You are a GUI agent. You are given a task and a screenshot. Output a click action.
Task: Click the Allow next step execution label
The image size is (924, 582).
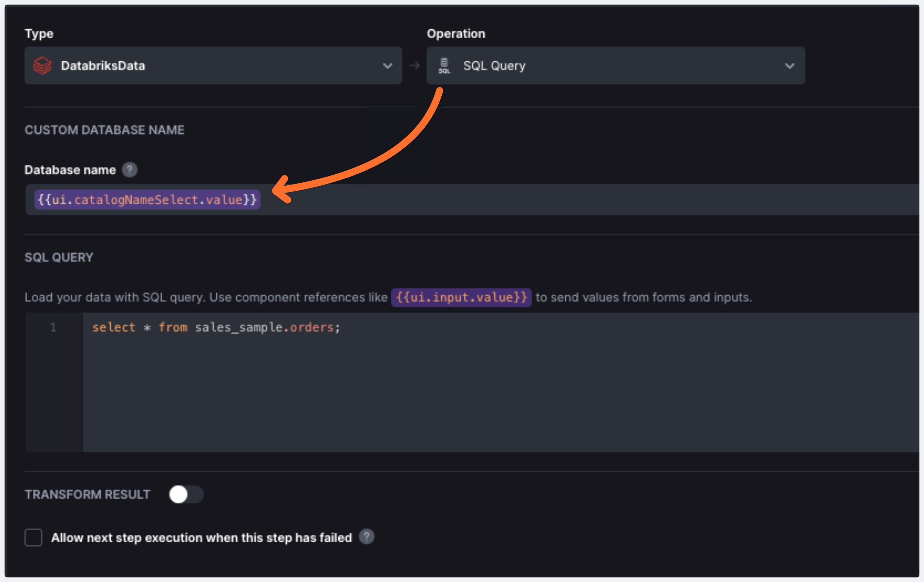click(201, 537)
